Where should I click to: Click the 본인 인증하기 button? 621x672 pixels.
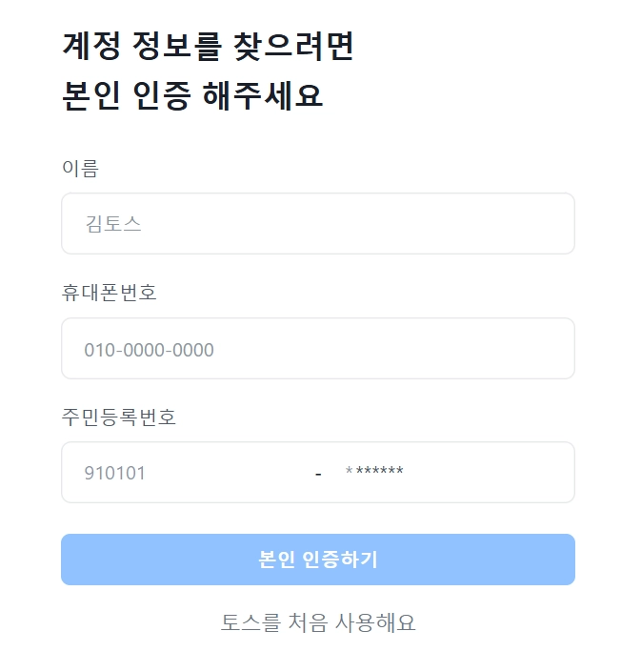(x=318, y=560)
